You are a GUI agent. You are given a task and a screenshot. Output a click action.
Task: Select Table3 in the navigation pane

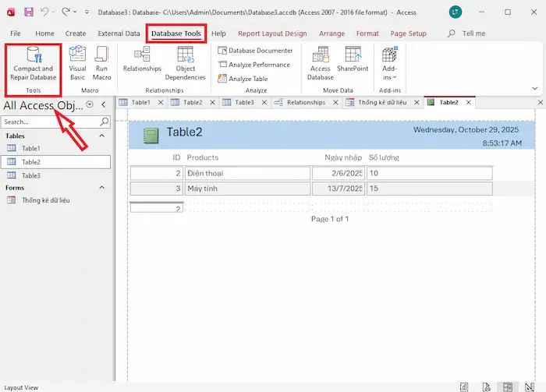(x=31, y=175)
